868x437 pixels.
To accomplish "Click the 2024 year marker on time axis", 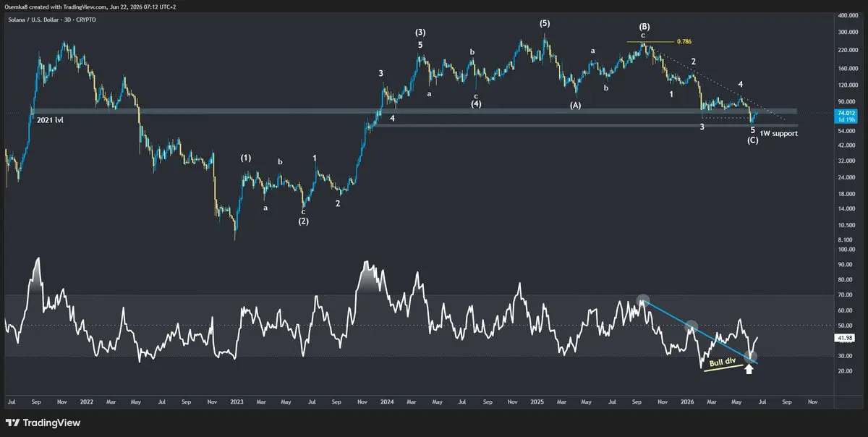I will click(x=387, y=400).
